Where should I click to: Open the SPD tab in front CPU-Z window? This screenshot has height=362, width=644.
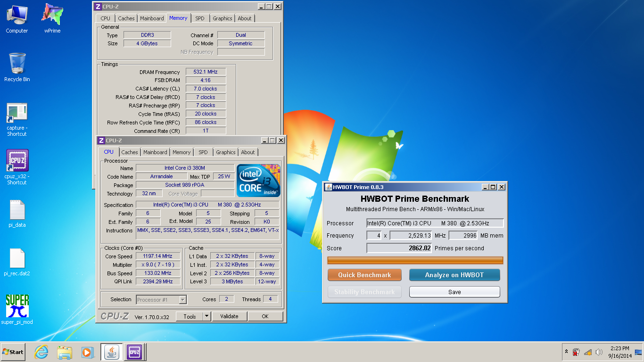click(203, 152)
